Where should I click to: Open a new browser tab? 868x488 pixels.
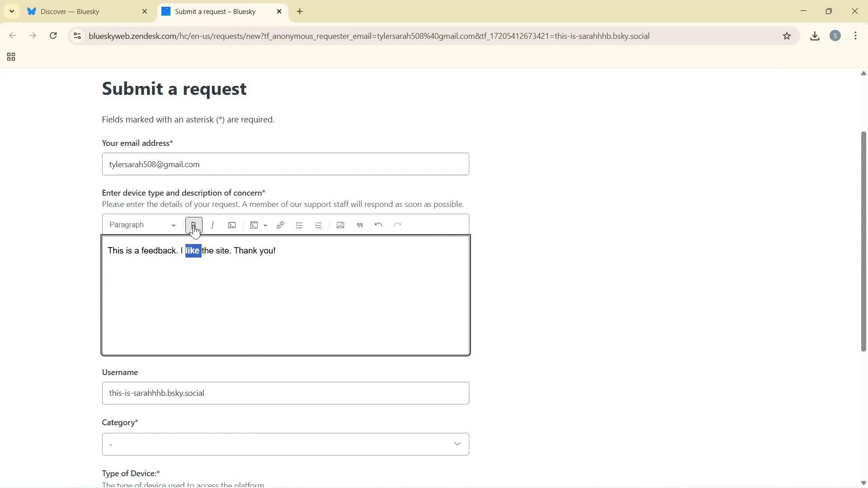[300, 11]
